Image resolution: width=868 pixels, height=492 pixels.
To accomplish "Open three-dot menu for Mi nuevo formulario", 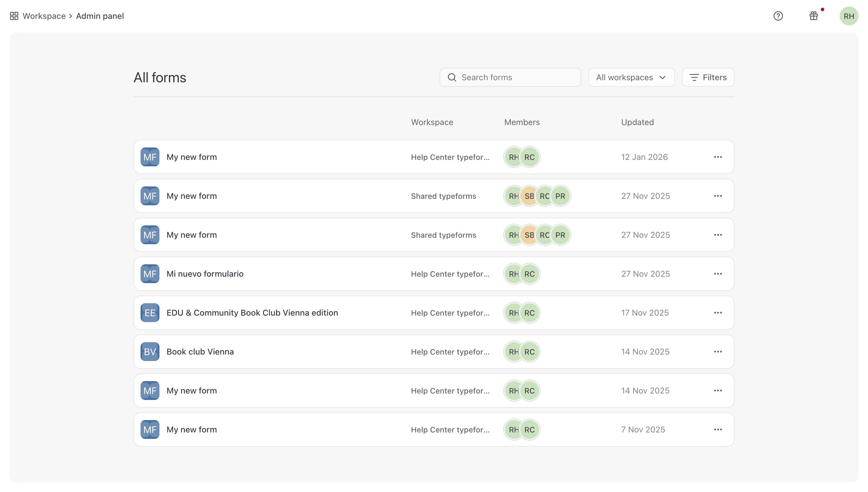I will [x=717, y=274].
